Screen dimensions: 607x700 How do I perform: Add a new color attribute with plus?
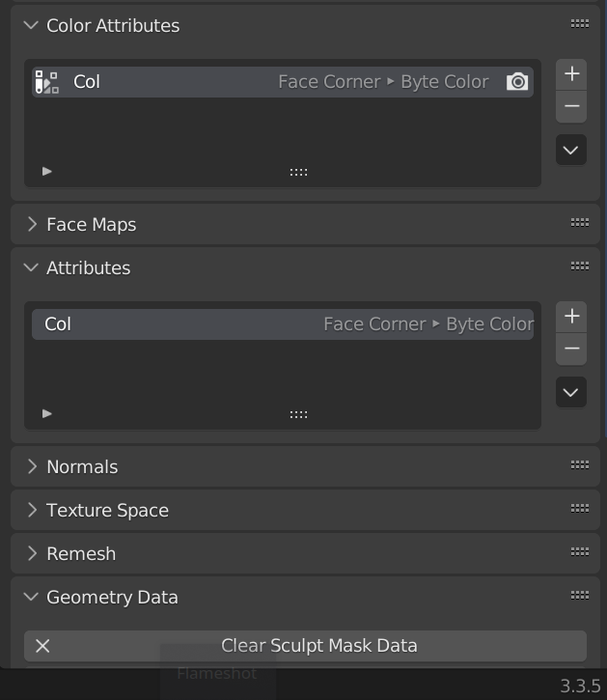pyautogui.click(x=571, y=73)
